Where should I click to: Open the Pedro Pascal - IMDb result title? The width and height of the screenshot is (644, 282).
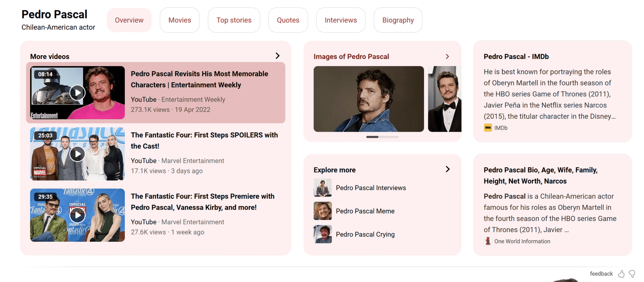click(516, 57)
